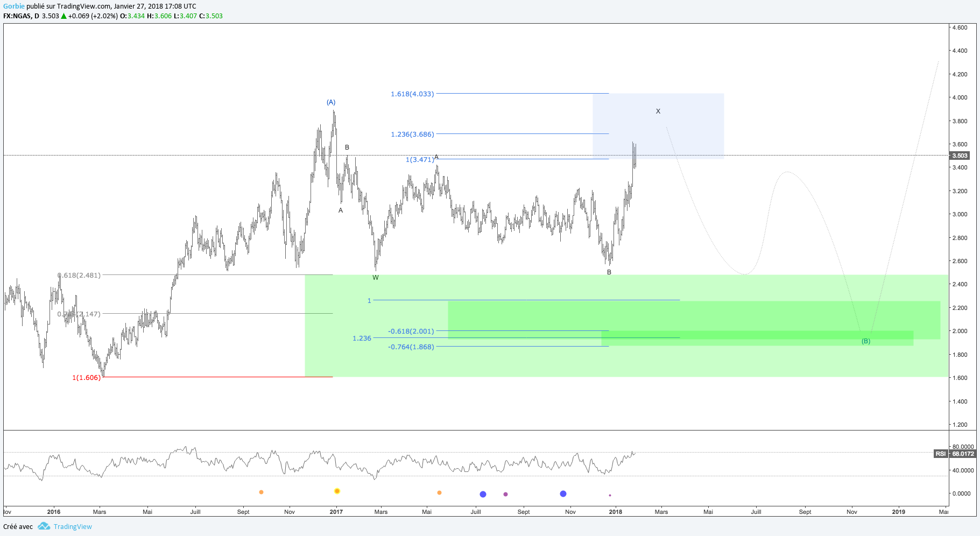Click the red 1(1.606) level label
Screen dimensions: 980x536
pyautogui.click(x=87, y=378)
